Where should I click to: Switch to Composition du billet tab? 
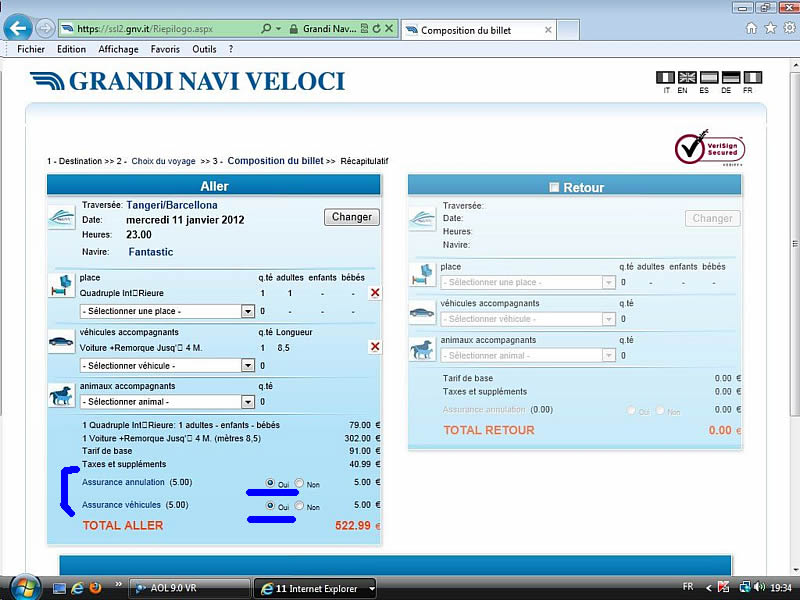click(465, 30)
